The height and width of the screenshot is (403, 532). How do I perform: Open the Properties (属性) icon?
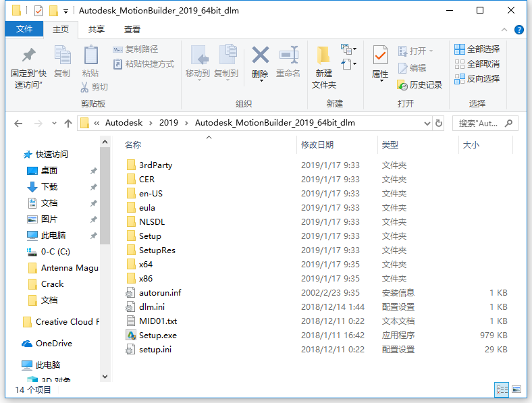(380, 55)
